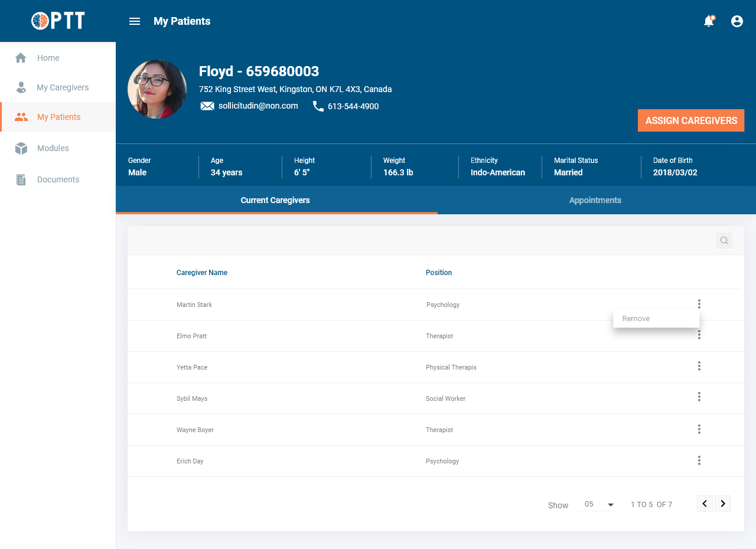Open My Caregivers in the sidebar
The width and height of the screenshot is (756, 549).
point(63,87)
